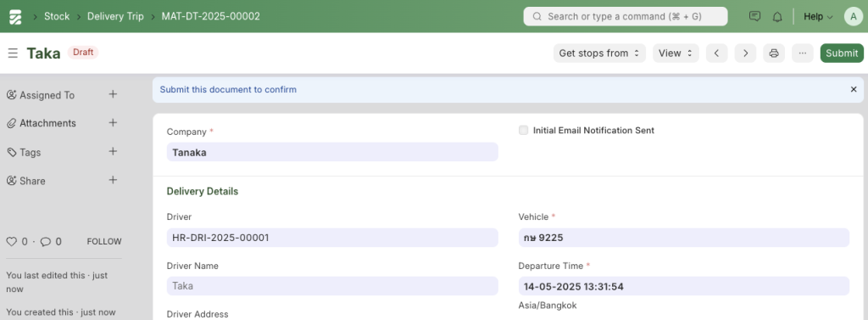Open the View dropdown
The width and height of the screenshot is (868, 320).
point(676,53)
